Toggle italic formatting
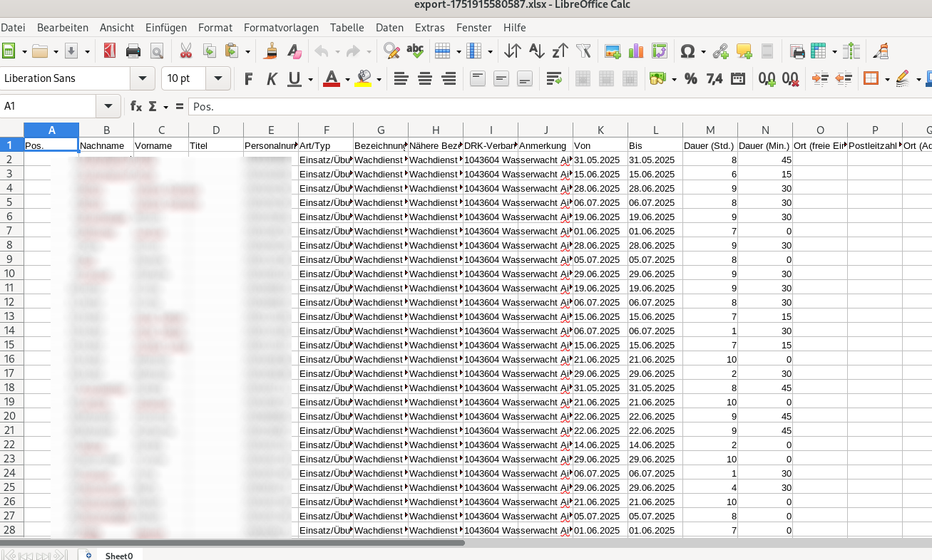The width and height of the screenshot is (932, 560). (x=271, y=78)
